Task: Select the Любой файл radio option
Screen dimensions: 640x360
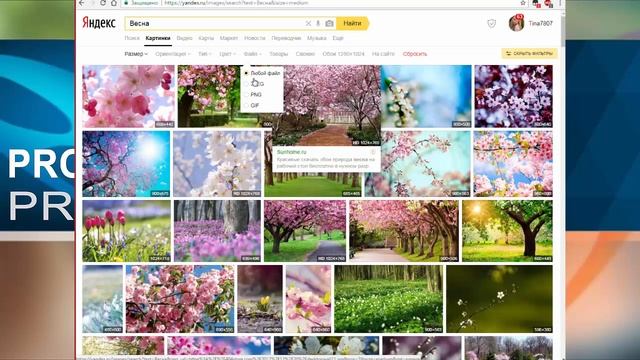Action: 262,73
